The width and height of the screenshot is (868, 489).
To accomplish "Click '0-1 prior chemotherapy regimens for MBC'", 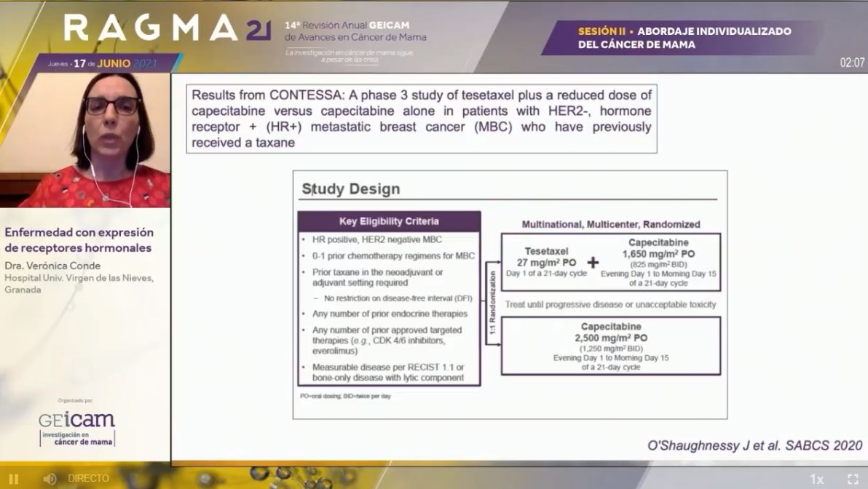I will point(393,256).
